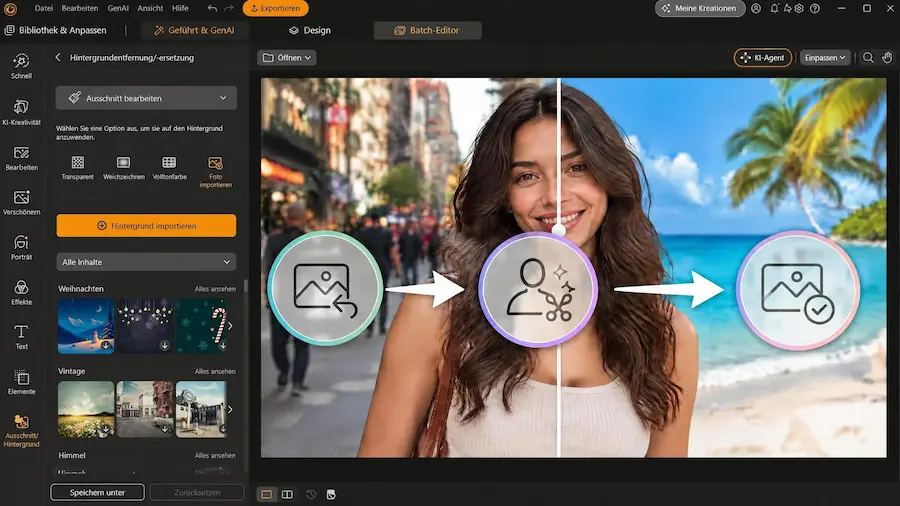
Task: Open the Datei menu
Action: point(44,8)
